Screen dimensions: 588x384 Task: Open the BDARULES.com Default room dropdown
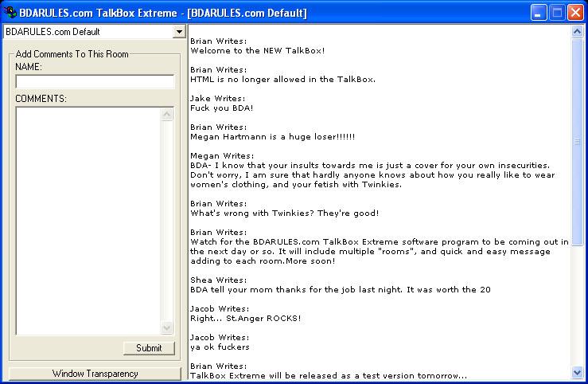pos(179,32)
